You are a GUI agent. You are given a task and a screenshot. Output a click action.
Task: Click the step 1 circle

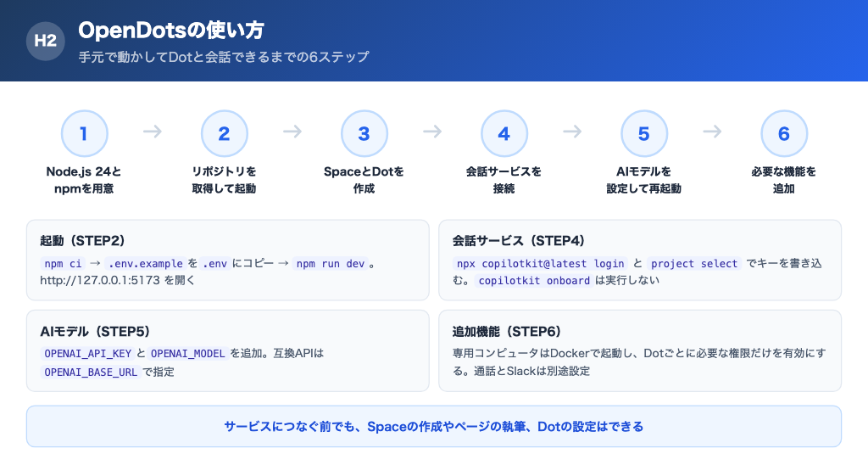tap(84, 133)
